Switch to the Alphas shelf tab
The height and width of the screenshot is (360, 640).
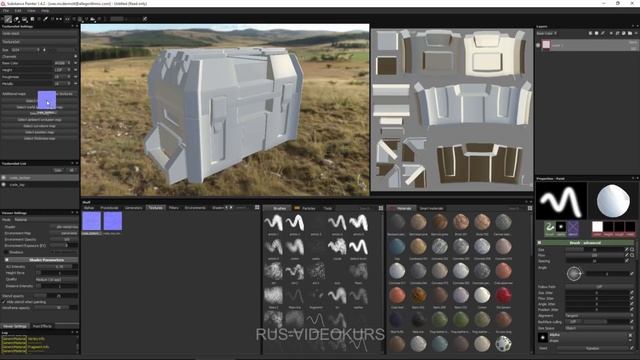point(89,208)
